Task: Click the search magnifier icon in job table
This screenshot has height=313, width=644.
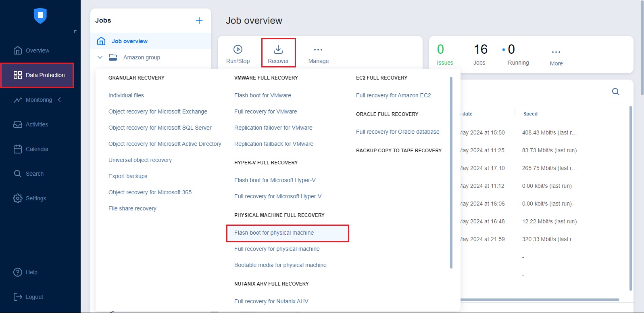Action: [x=615, y=92]
